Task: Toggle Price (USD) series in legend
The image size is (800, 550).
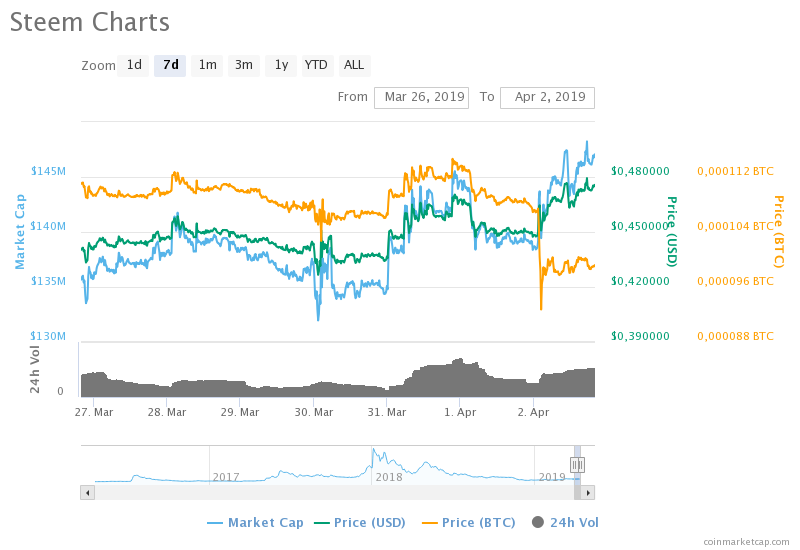Action: click(x=360, y=522)
